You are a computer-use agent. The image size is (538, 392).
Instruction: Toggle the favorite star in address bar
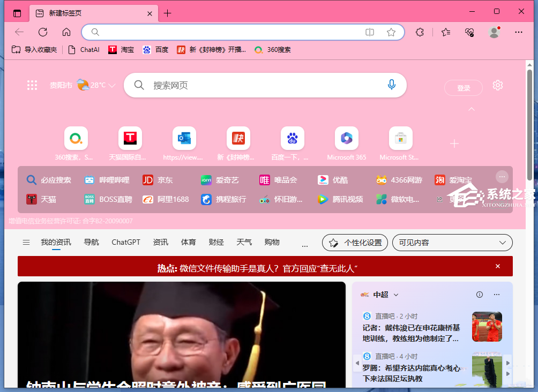pyautogui.click(x=391, y=32)
